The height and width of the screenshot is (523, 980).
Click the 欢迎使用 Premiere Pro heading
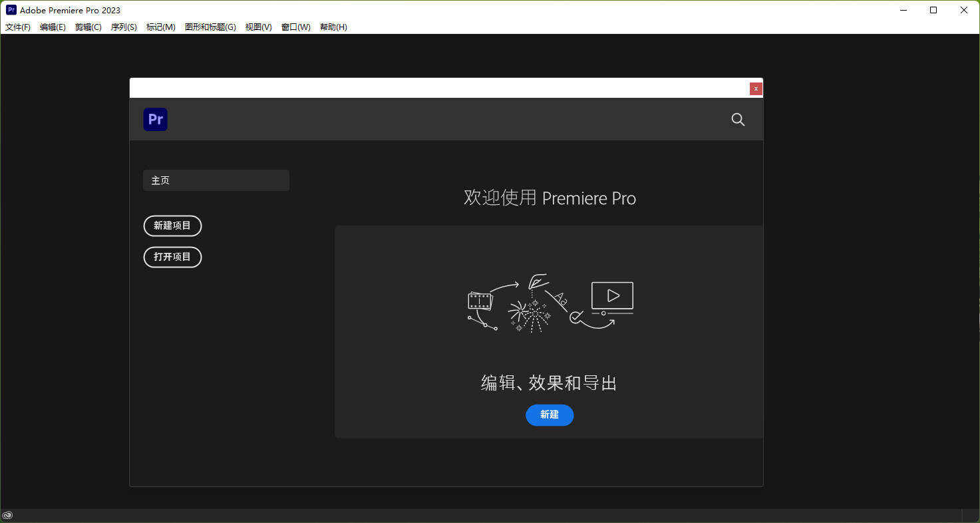550,198
